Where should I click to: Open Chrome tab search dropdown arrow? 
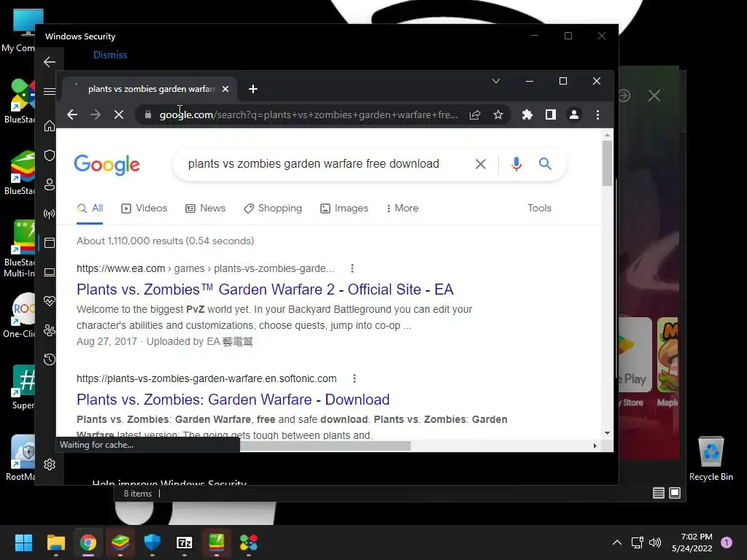point(496,81)
